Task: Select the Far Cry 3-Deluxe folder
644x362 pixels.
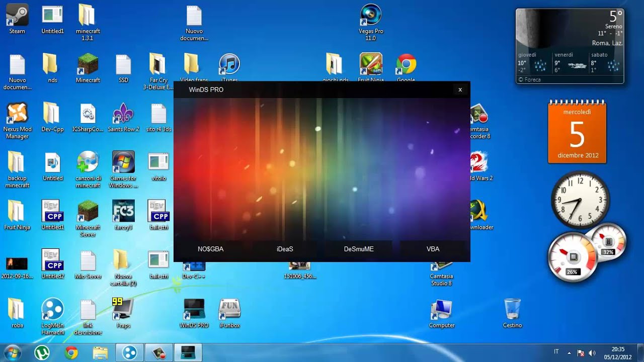Action: click(x=158, y=71)
